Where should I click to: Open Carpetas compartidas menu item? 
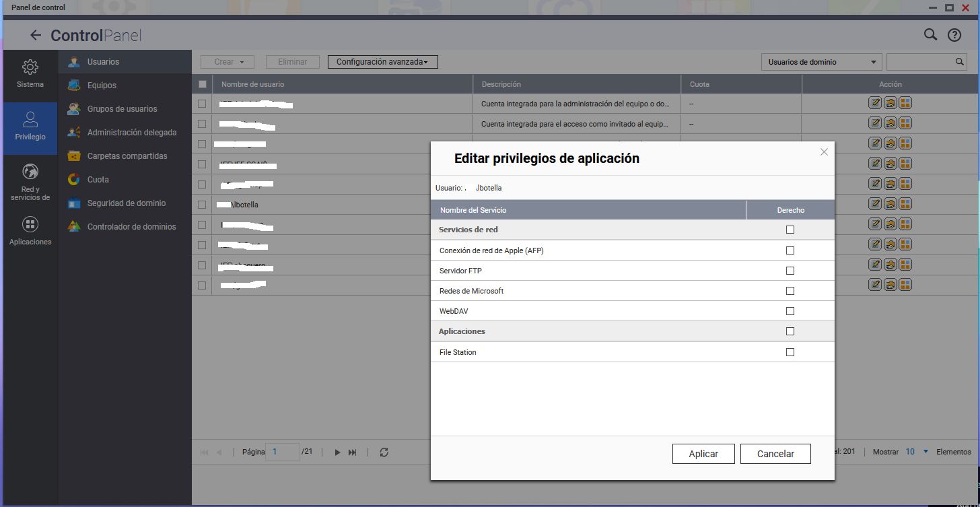click(x=127, y=156)
